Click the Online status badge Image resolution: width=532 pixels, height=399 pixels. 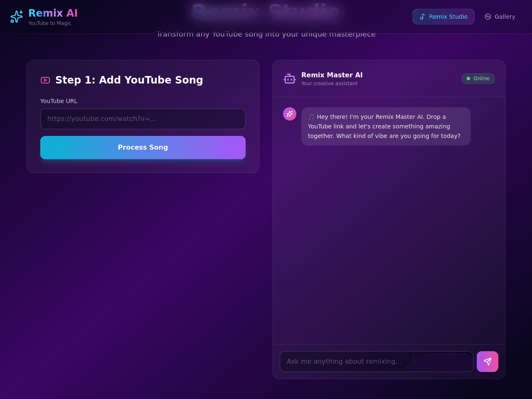click(478, 79)
